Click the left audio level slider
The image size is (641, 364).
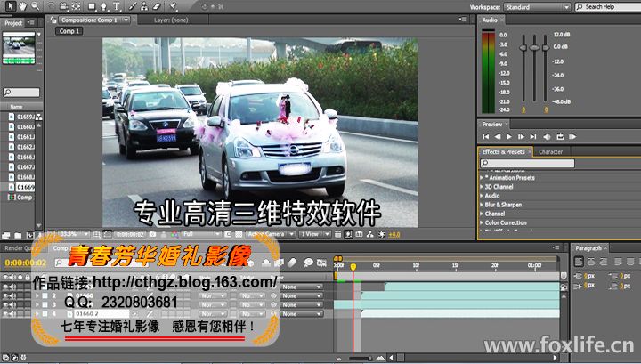523,48
